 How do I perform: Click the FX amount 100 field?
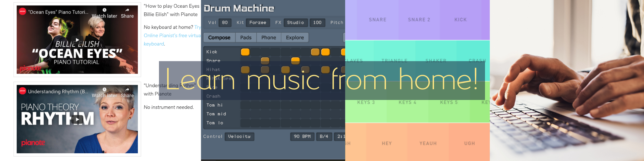click(x=317, y=22)
